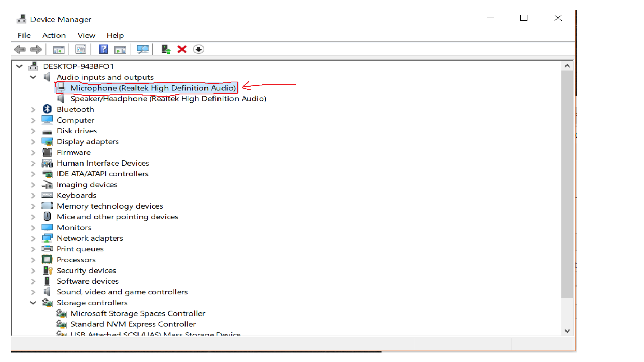Collapse the Audio inputs and outputs node
Image resolution: width=644 pixels, height=362 pixels.
point(33,77)
